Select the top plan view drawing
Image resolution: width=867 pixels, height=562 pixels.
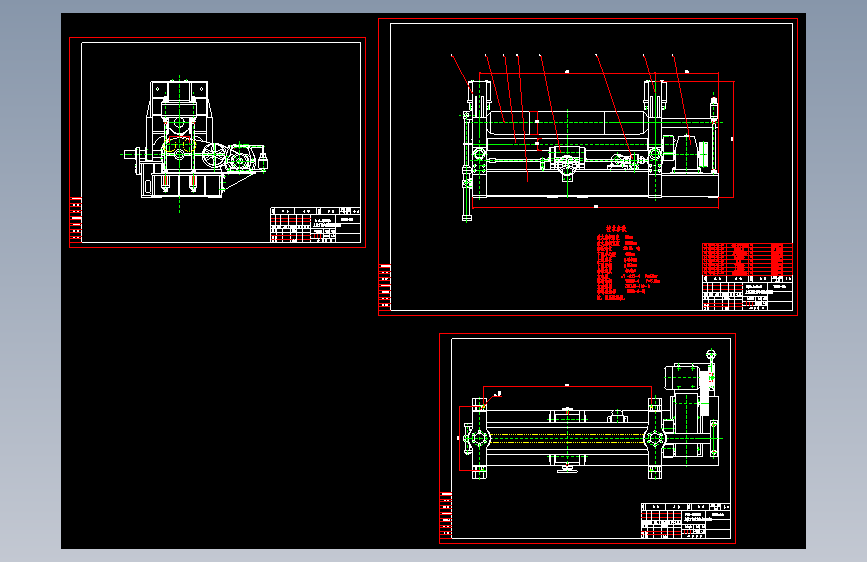coord(589,414)
